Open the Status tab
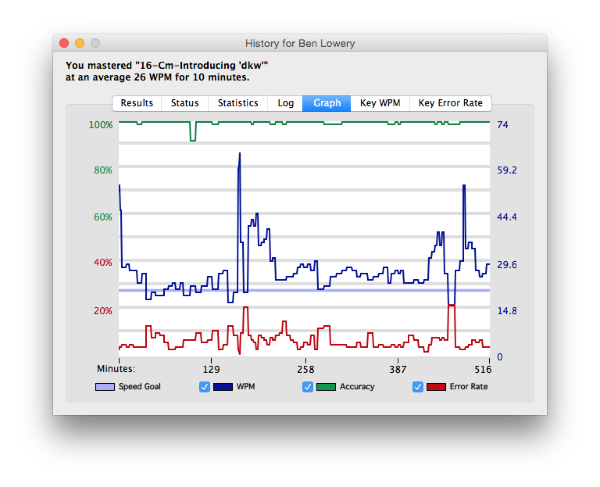 pyautogui.click(x=185, y=103)
